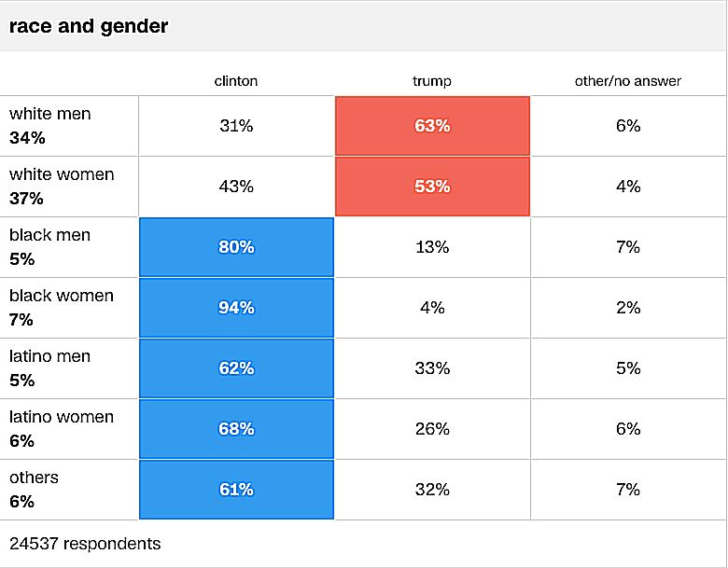
Task: Click the 'race and gender' table heading
Action: 89,26
